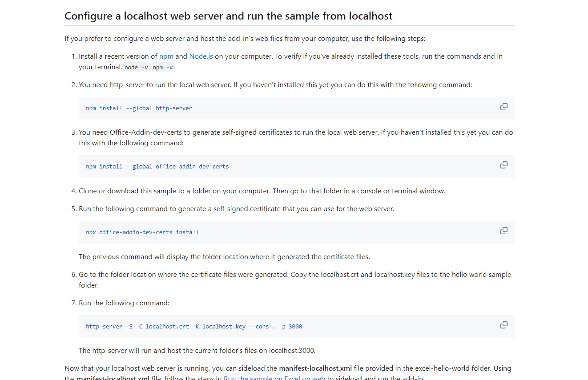
Task: Follow the Run the sample on Excel link
Action: click(274, 378)
